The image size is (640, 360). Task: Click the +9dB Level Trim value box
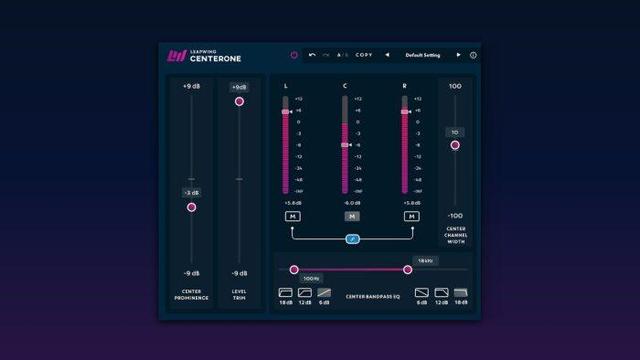[239, 87]
